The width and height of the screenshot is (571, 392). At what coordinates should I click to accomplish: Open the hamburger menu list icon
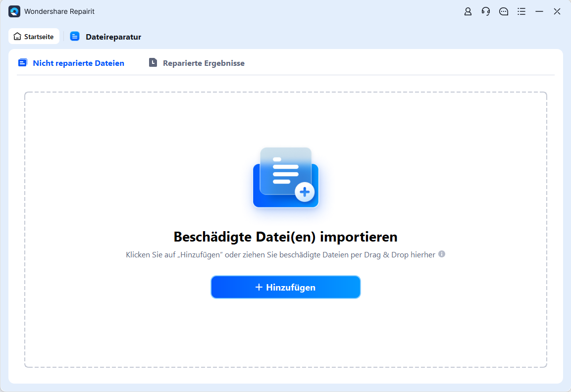pyautogui.click(x=521, y=11)
